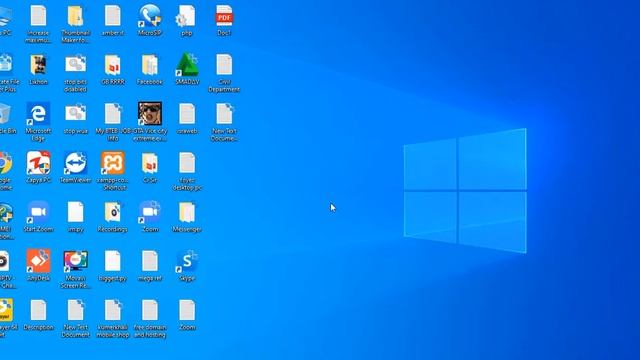Viewport: 640px width, 360px height.
Task: Launch the green SMADAV antivirus shortcut
Action: [187, 69]
